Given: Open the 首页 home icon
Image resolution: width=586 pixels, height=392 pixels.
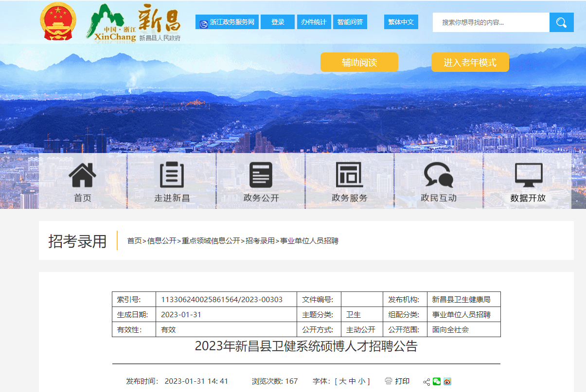Looking at the screenshot, I should [83, 176].
